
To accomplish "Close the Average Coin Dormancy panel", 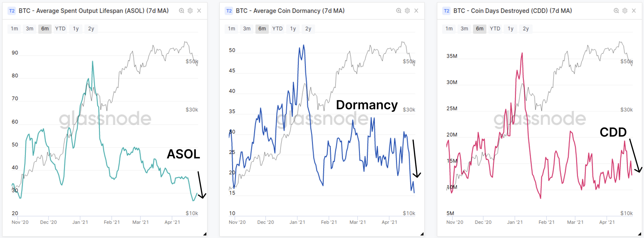I will pyautogui.click(x=416, y=11).
